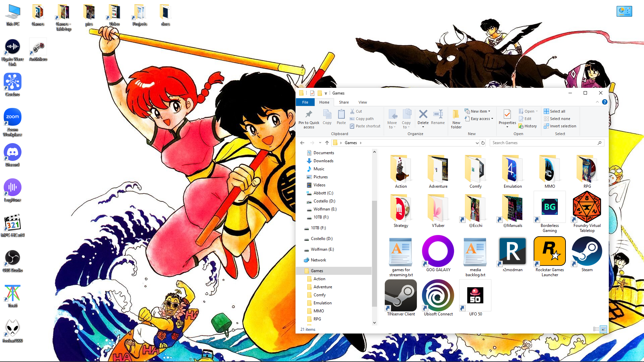Image resolution: width=644 pixels, height=362 pixels.
Task: Open the File menu tab
Action: [305, 102]
